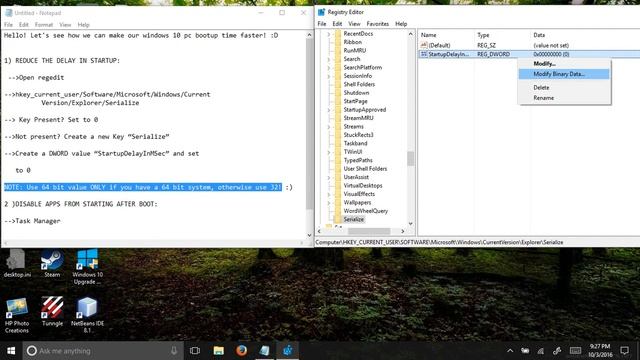This screenshot has width=640, height=360.
Task: Open Notepad's Format menu
Action: click(x=44, y=24)
